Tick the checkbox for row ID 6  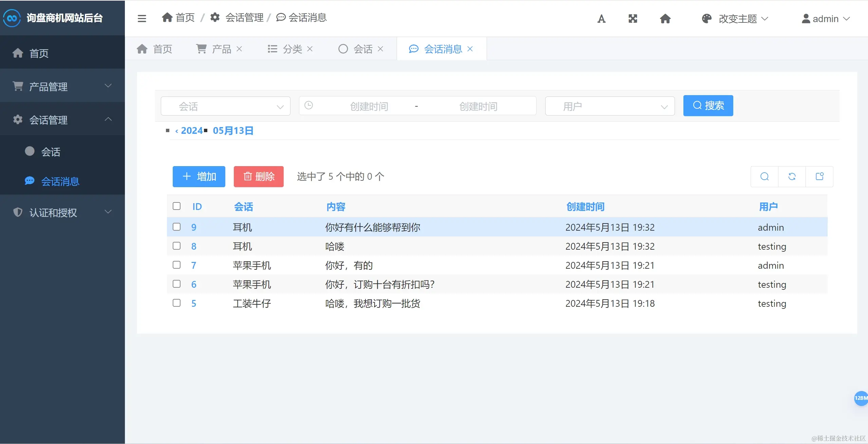coord(176,284)
